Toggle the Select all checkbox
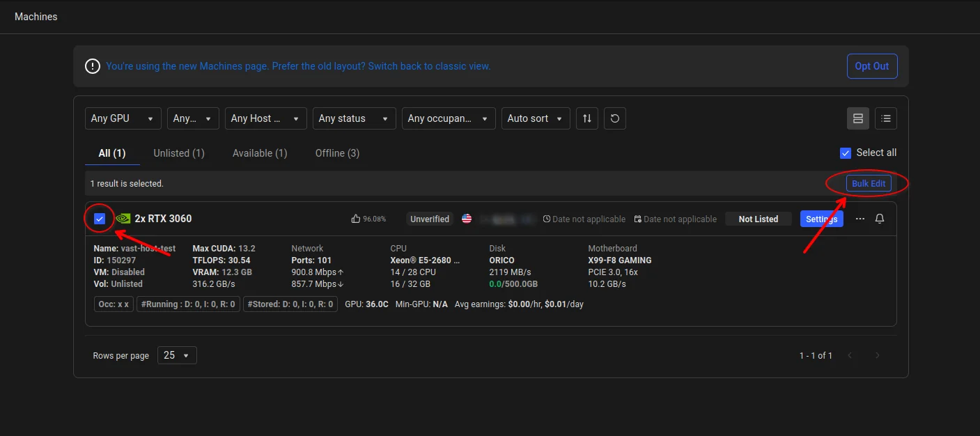Viewport: 980px width, 436px height. [x=846, y=153]
